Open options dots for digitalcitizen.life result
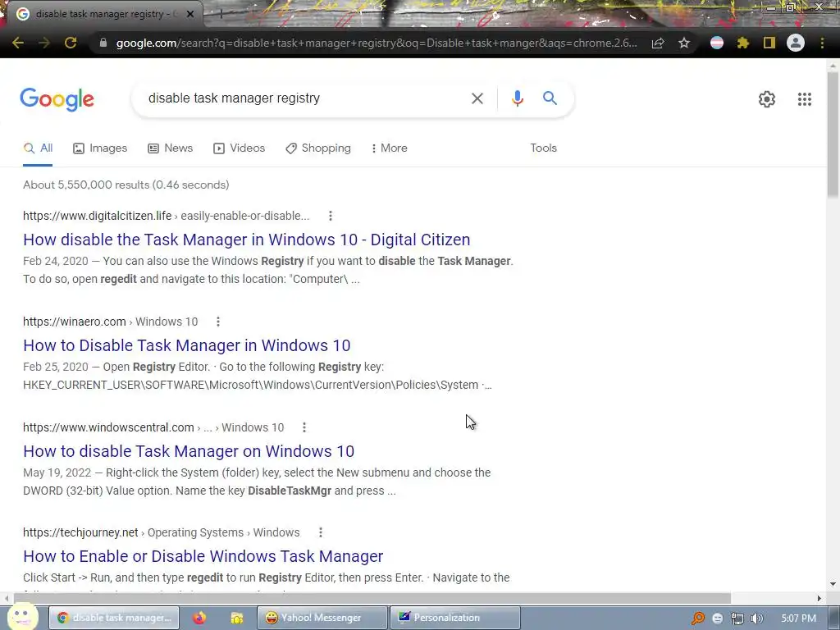 (331, 216)
